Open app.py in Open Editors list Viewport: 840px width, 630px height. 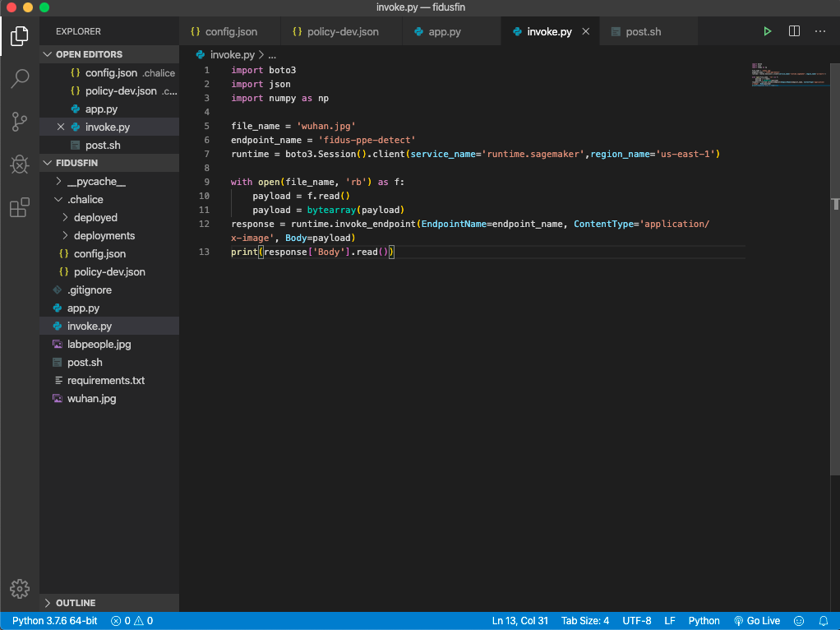109,109
